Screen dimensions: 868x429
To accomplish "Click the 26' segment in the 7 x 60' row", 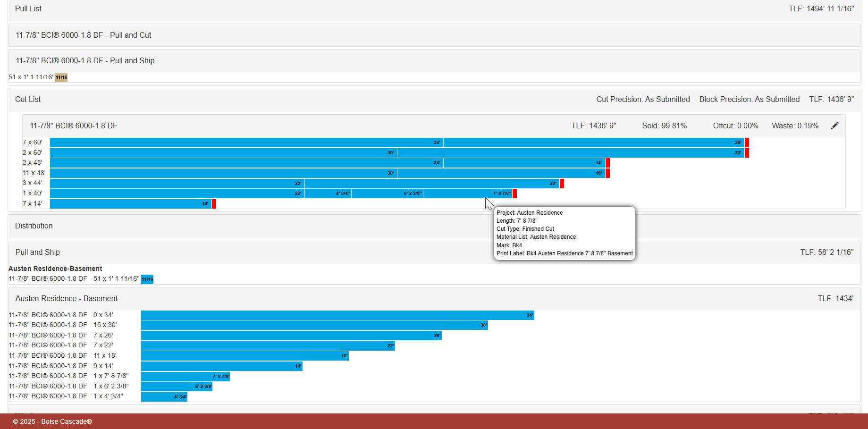I will [x=594, y=143].
